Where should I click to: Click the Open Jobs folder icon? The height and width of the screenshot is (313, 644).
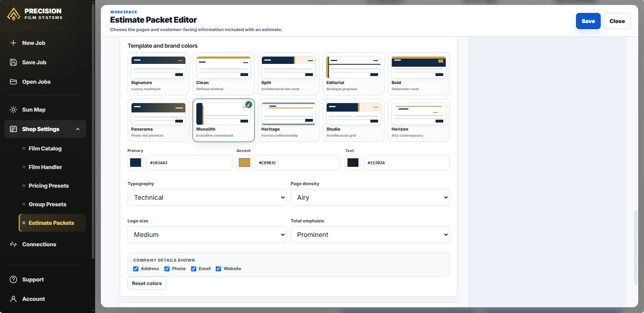13,82
